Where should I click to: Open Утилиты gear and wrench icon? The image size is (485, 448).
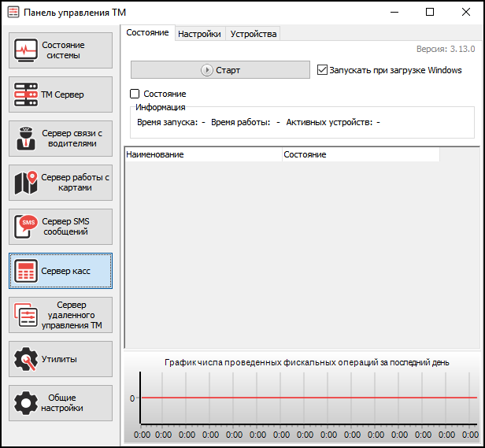(x=26, y=359)
